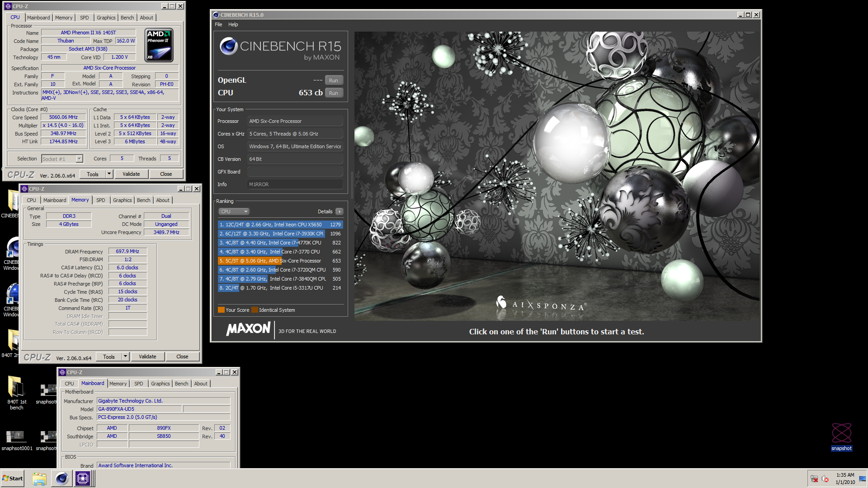Click the network tray icon
Viewport: 868px width, 488px height.
[814, 479]
